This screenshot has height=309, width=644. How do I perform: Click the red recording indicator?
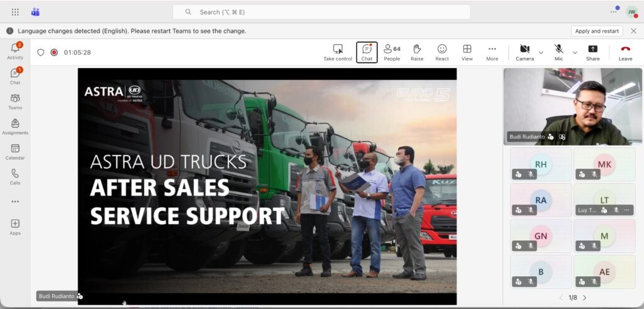[54, 52]
